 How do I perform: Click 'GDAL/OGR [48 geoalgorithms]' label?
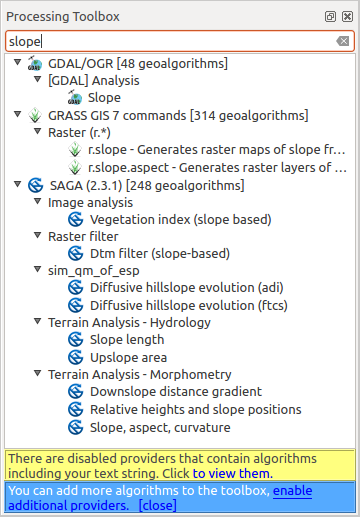[x=138, y=63]
